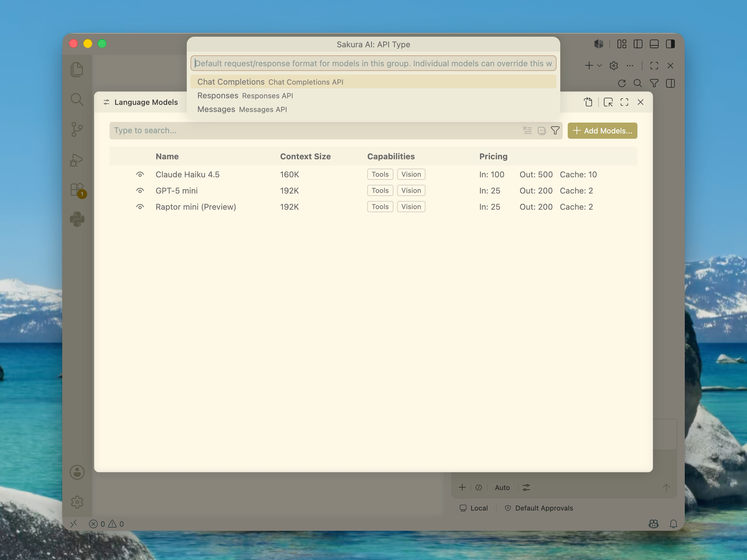Maximize the Language Models dialog
The width and height of the screenshot is (747, 560).
(x=624, y=102)
